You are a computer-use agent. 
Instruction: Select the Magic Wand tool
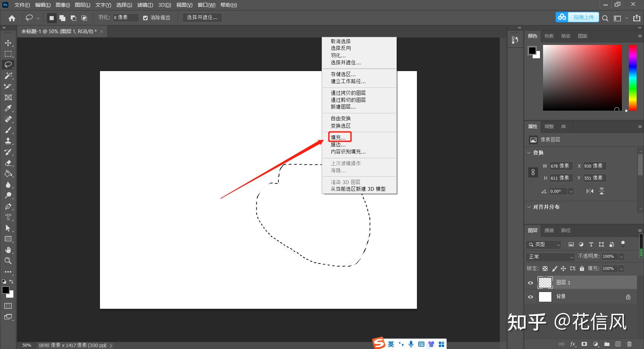pos(8,76)
